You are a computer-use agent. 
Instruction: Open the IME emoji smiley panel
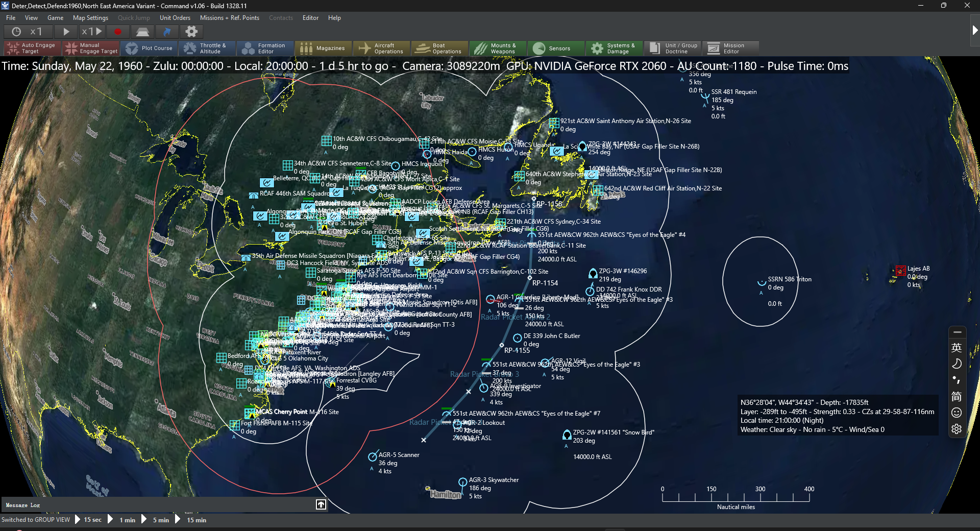pos(957,413)
